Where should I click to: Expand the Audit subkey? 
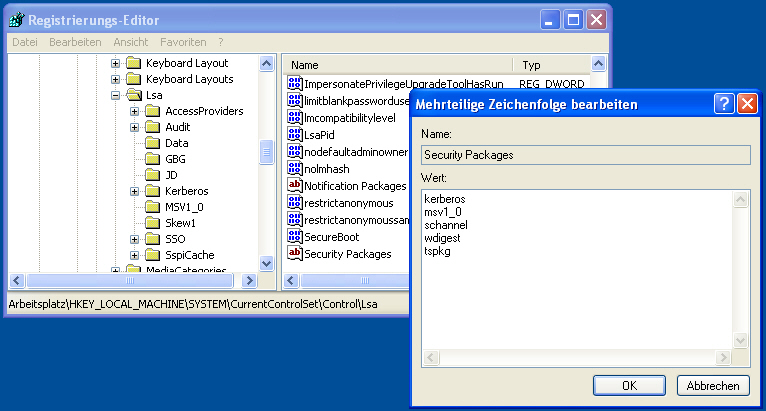pyautogui.click(x=134, y=127)
